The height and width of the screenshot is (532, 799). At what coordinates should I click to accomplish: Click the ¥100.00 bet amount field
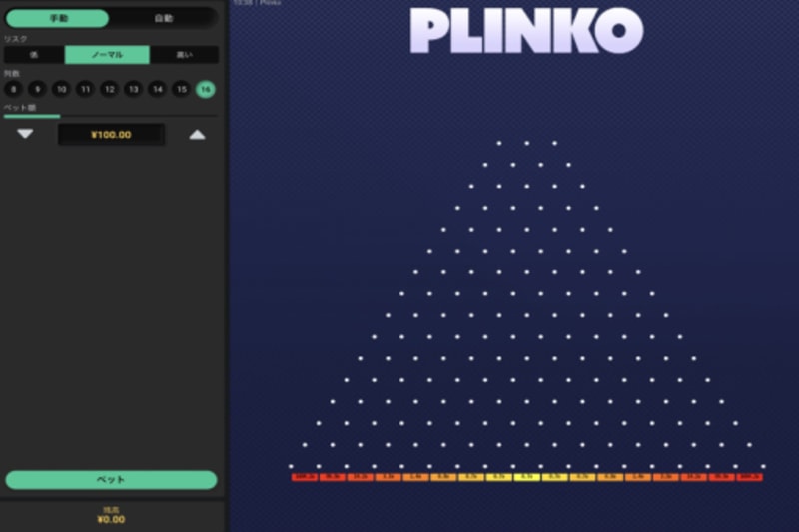click(111, 135)
